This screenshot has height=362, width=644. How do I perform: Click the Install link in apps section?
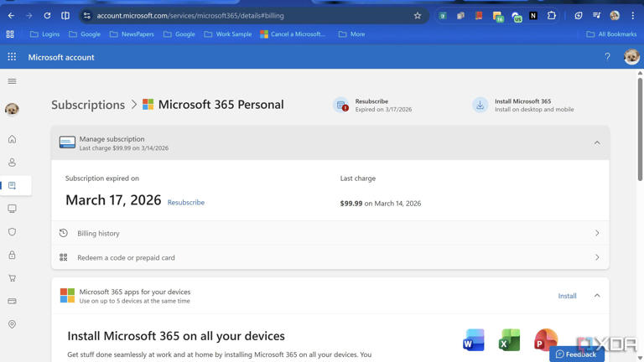(x=567, y=296)
